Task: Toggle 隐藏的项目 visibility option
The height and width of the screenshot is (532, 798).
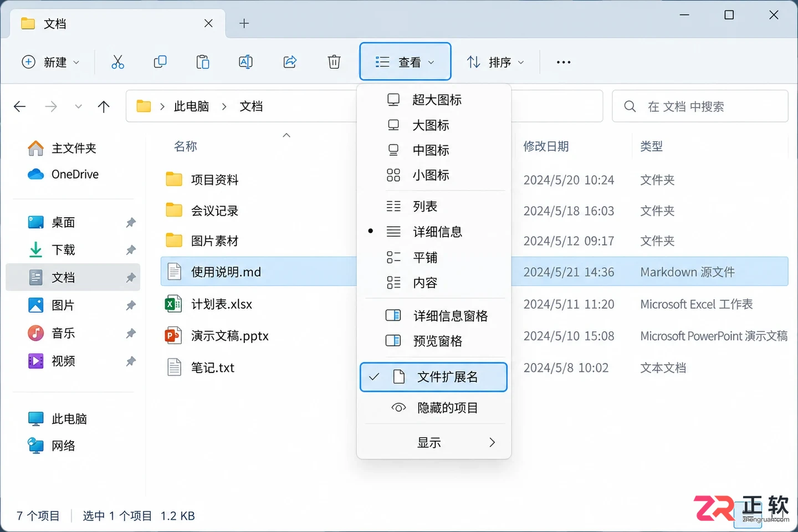Action: click(433, 408)
